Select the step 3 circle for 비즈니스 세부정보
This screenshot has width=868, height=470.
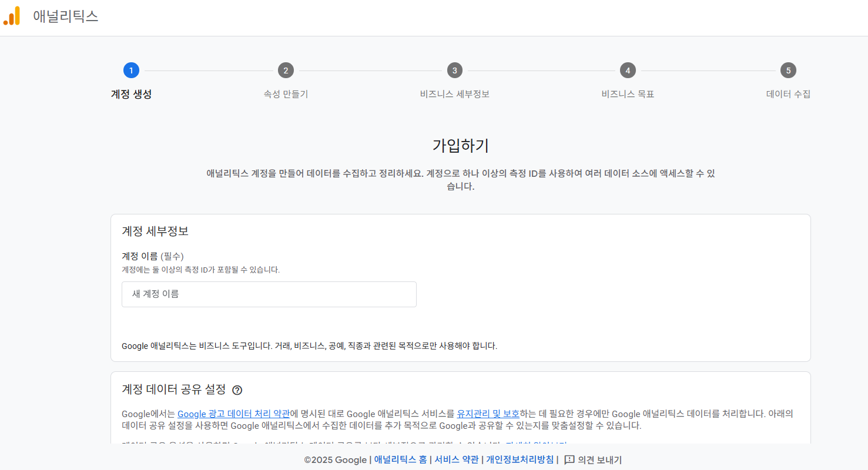coord(454,70)
